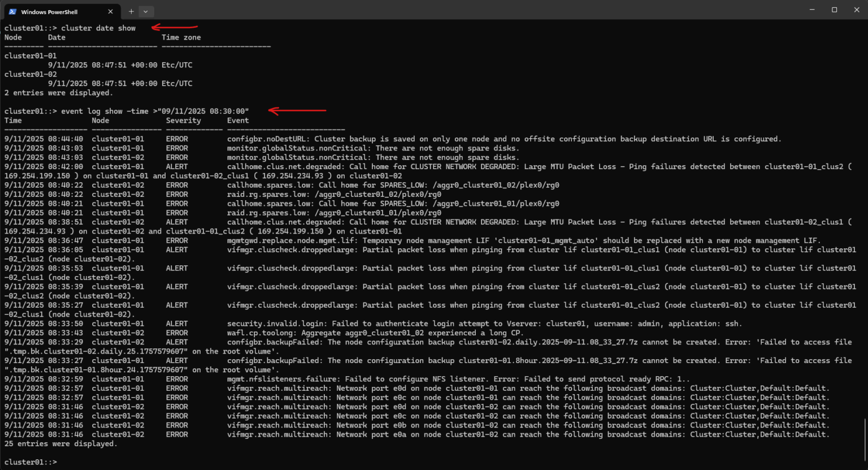This screenshot has height=470, width=868.
Task: Click the PowerShell icon on the tab
Action: click(x=12, y=11)
